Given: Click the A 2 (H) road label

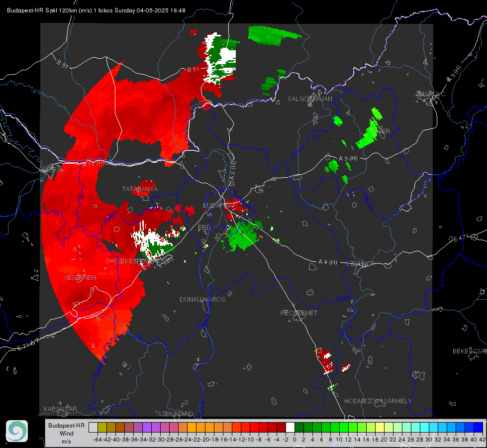Looking at the screenshot, I should point(233,170).
